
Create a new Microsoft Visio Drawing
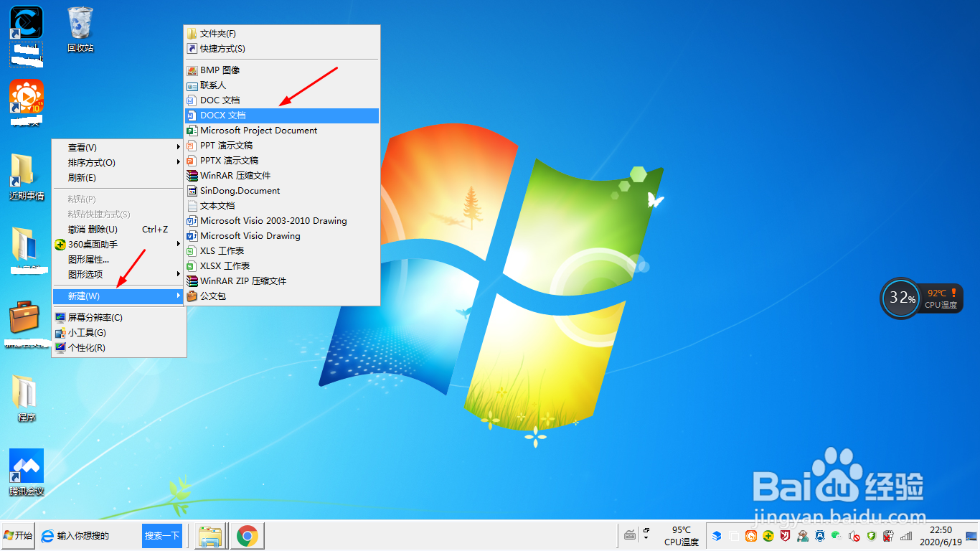point(281,235)
